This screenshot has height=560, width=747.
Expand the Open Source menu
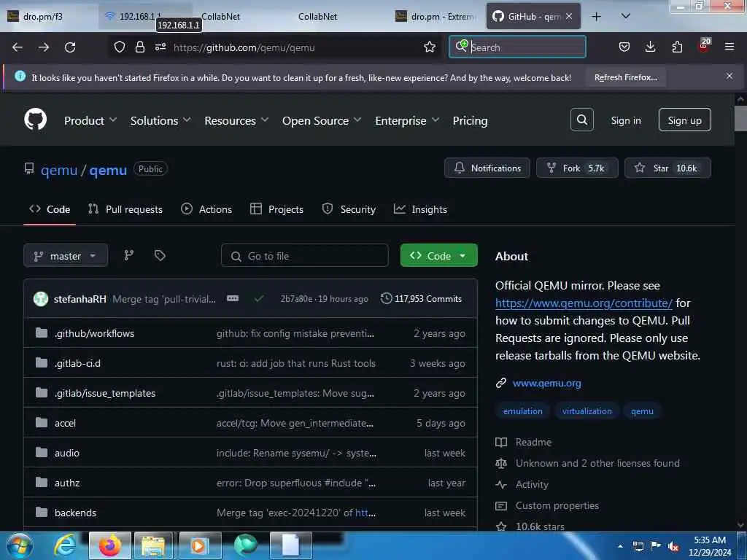point(322,120)
